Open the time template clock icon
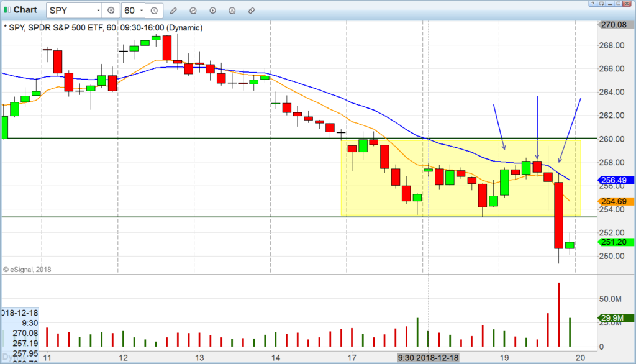Viewport: 636px width, 364px height. coord(154,11)
